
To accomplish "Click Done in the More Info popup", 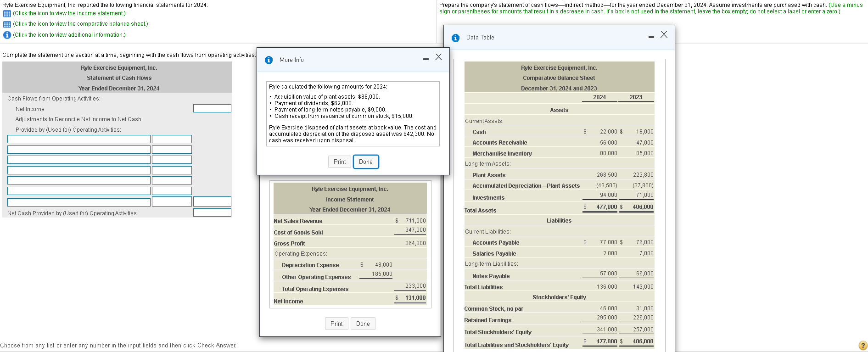I will (366, 162).
